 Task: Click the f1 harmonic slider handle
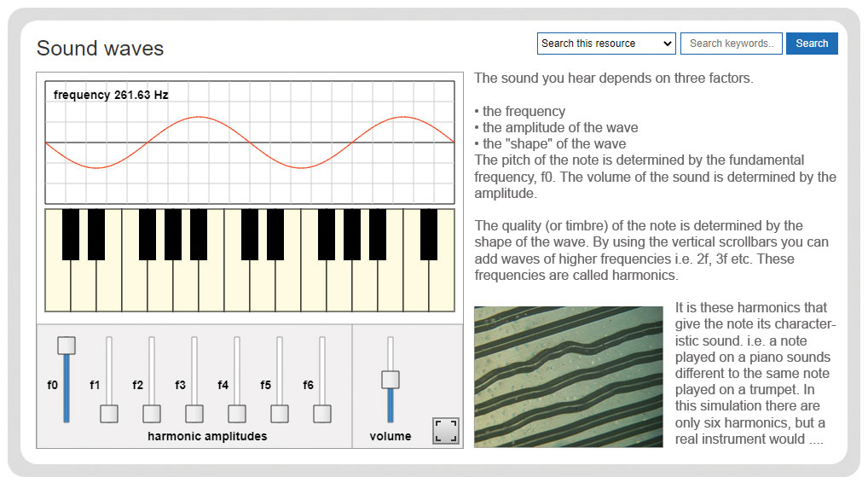tap(109, 414)
